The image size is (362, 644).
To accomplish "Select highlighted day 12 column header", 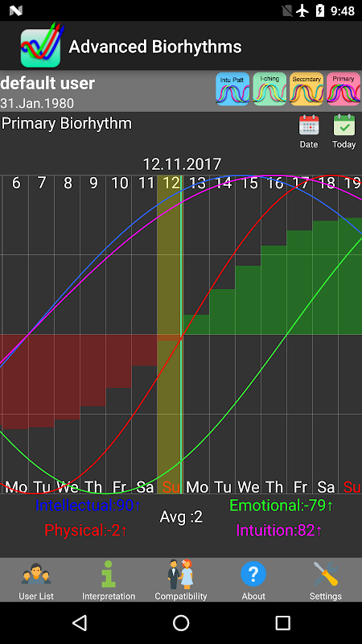I will pos(170,184).
